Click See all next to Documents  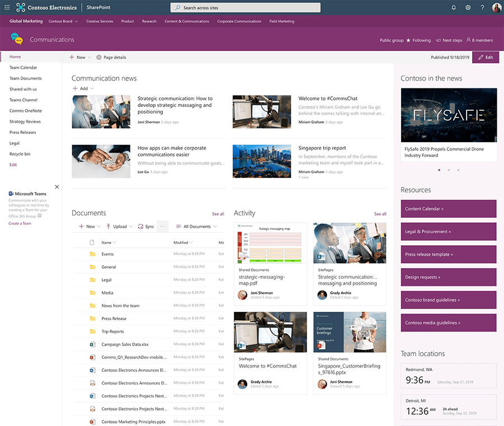pos(218,214)
